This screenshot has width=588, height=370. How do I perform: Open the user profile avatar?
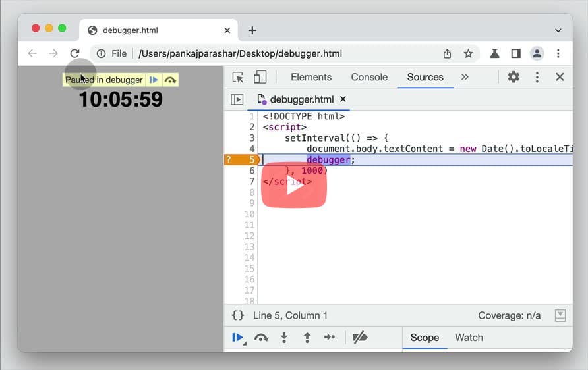tap(537, 53)
